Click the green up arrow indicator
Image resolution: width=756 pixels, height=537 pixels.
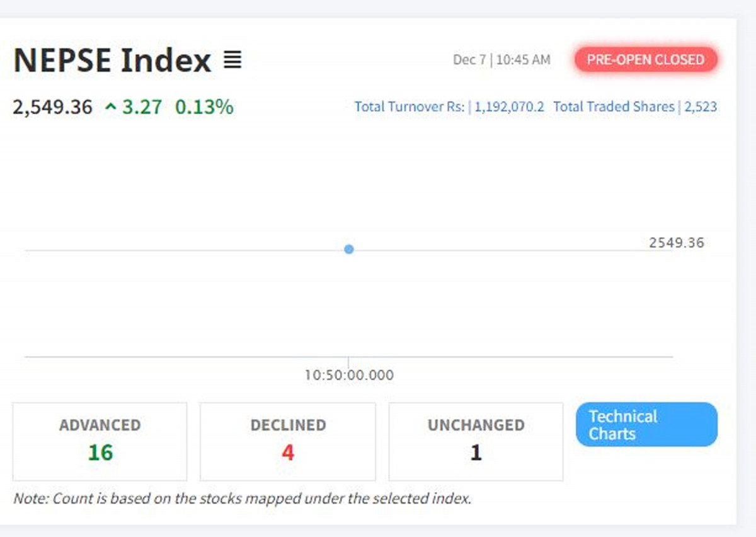(x=111, y=107)
